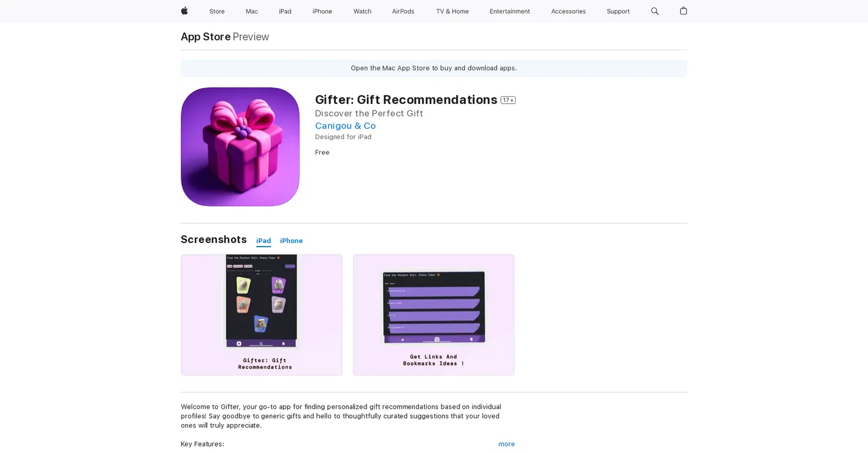
Task: Click the 17+ age rating badge
Action: pyautogui.click(x=508, y=100)
